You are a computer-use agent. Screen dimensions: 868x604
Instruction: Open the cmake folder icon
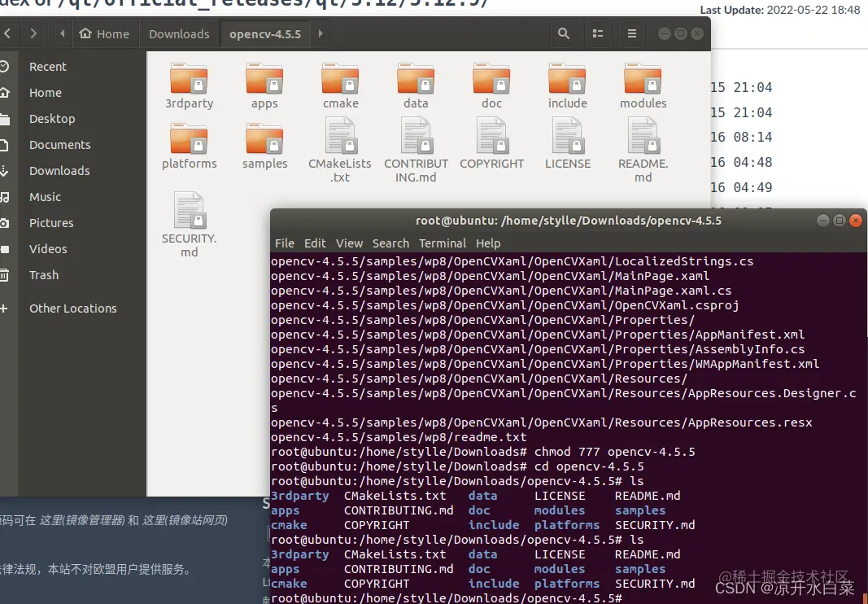340,79
